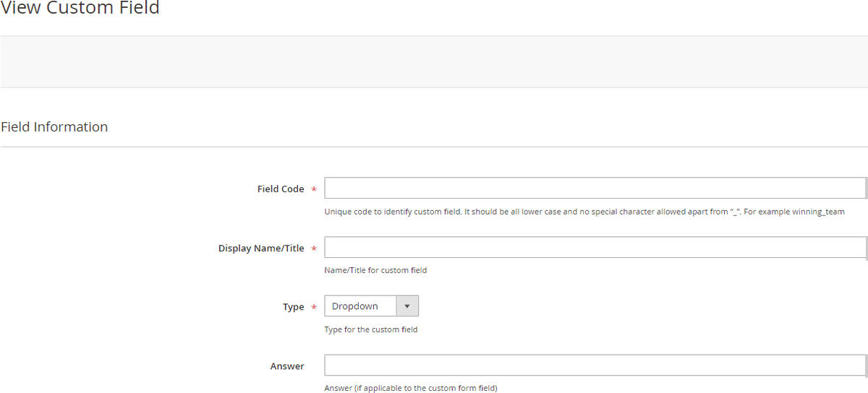Viewport: 868px width, 393px height.
Task: Click the arrow on the Type select
Action: click(407, 306)
